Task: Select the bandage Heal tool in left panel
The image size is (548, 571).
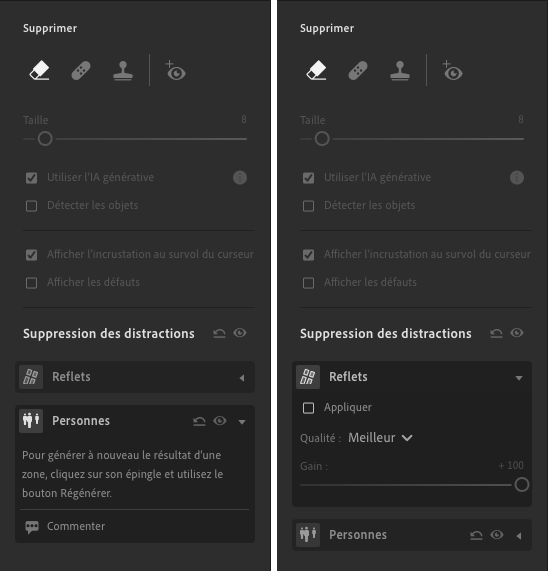Action: coord(81,70)
